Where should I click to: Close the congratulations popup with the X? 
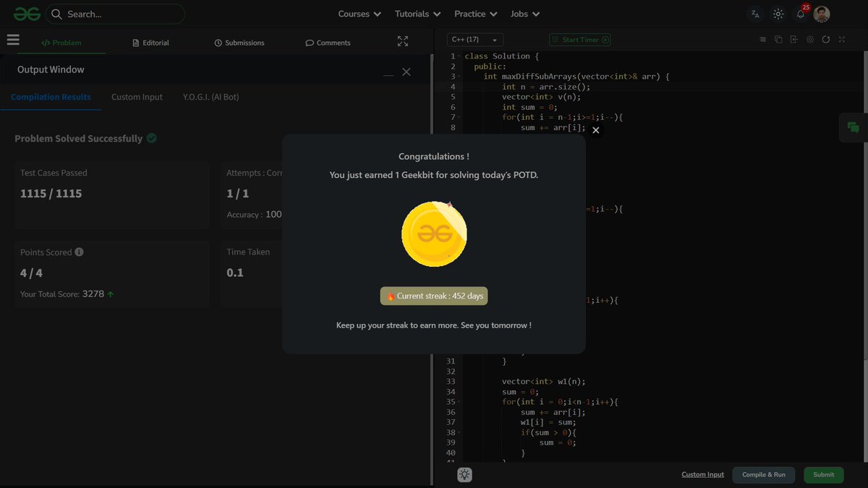(x=596, y=130)
